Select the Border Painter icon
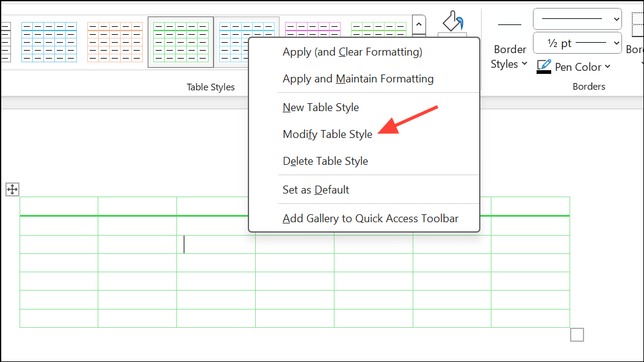 tap(452, 23)
